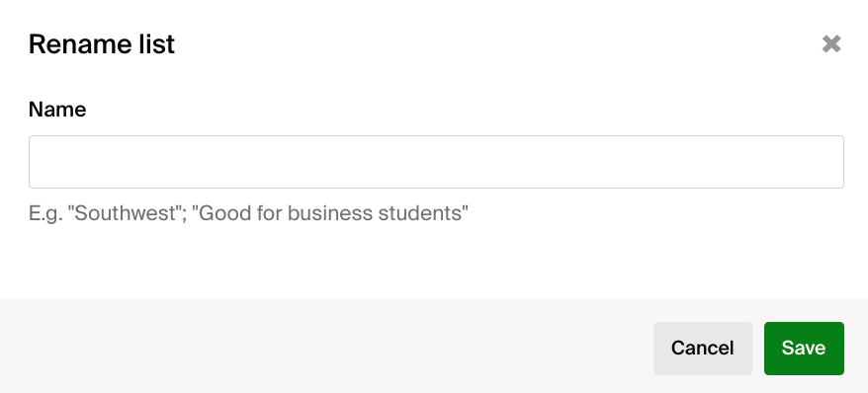This screenshot has height=393, width=868.
Task: Click the example hint text below the field
Action: [248, 213]
